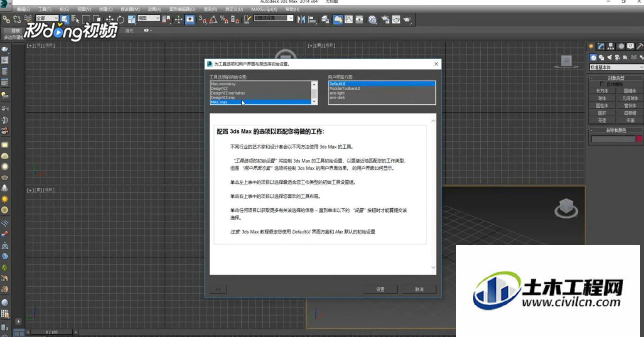
Task: Toggle Spinner Snap
Action: coord(235,19)
